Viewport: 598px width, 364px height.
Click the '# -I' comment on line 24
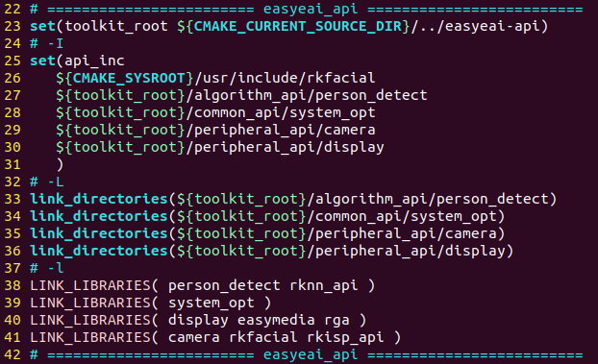(47, 43)
